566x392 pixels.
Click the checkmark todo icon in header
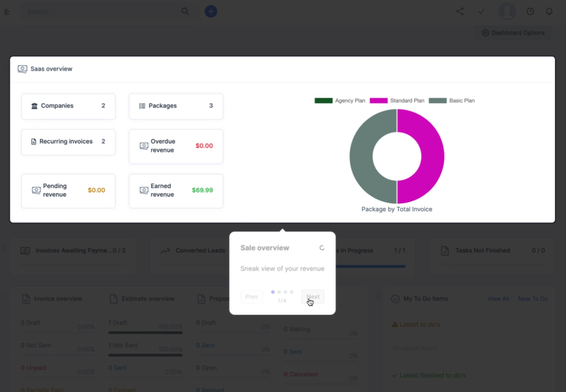(481, 11)
